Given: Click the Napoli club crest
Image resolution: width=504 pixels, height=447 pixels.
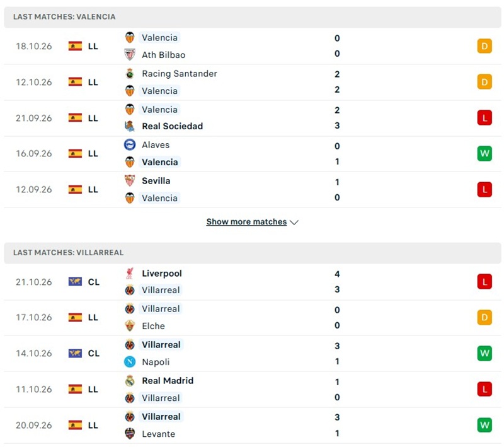Looking at the screenshot, I should [x=130, y=362].
